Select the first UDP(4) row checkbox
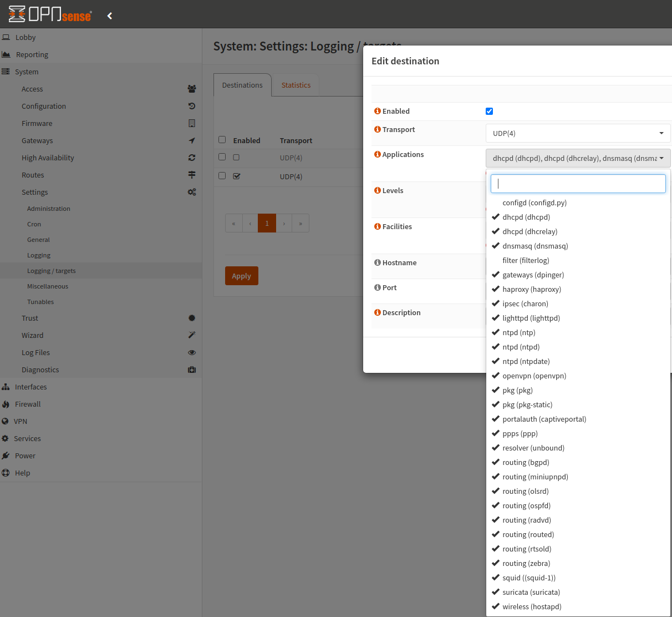 point(222,157)
